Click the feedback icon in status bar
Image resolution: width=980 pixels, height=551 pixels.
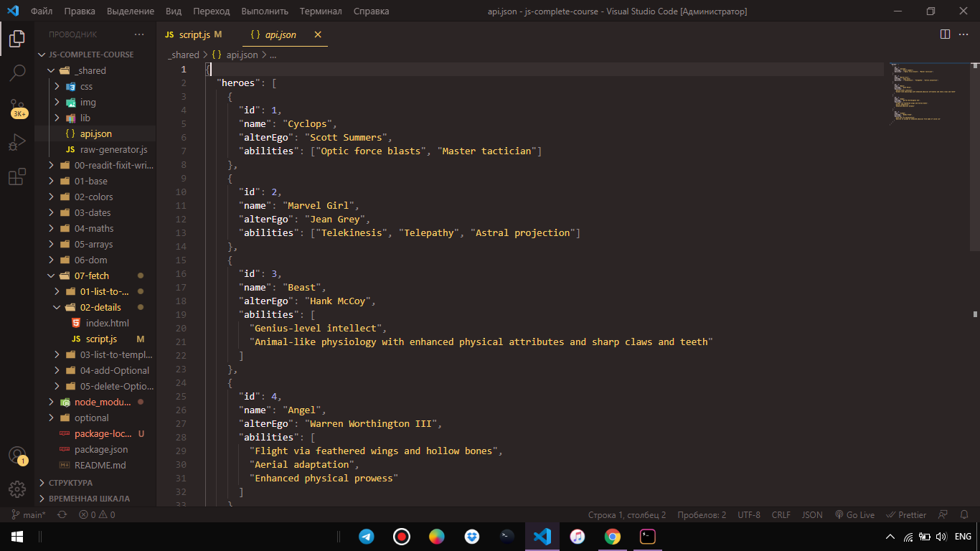click(943, 515)
